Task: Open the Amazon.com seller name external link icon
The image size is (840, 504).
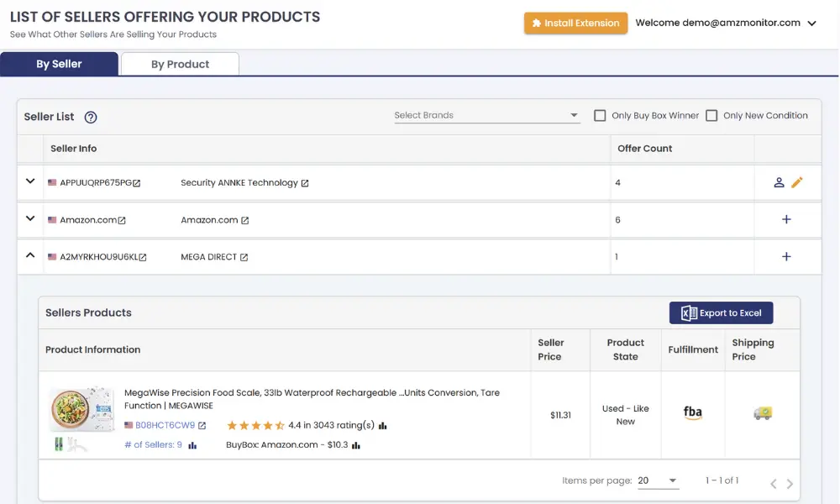Action: [244, 220]
